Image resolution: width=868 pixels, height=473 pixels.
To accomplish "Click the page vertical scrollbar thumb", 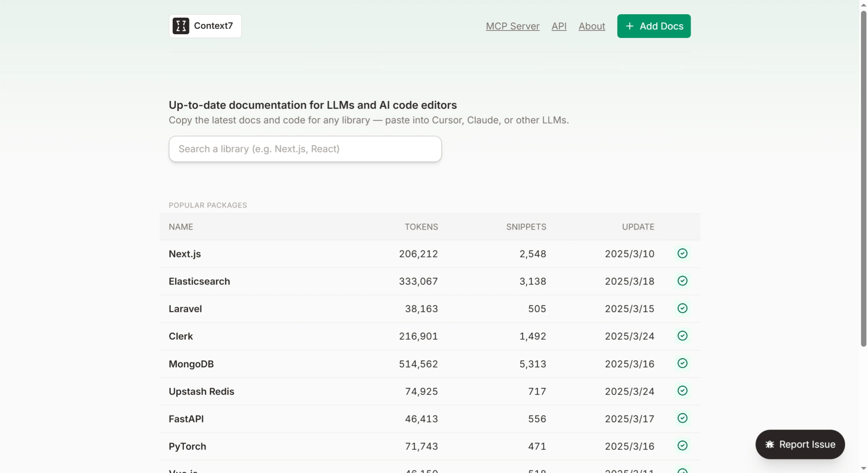I will (x=864, y=179).
